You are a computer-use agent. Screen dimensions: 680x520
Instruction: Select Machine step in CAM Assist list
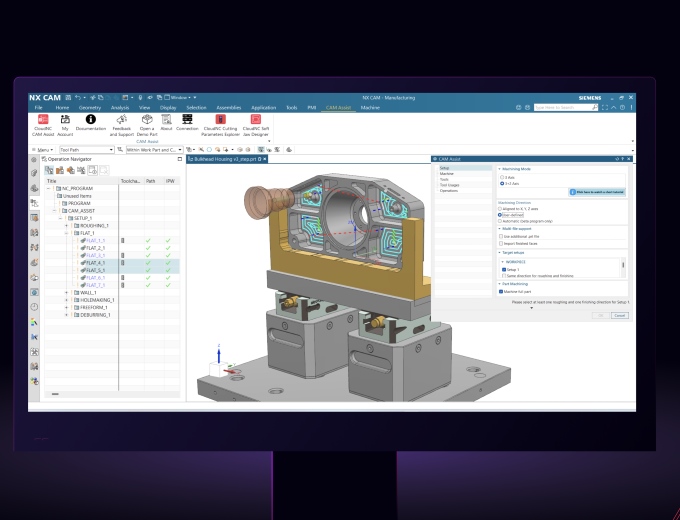click(447, 173)
